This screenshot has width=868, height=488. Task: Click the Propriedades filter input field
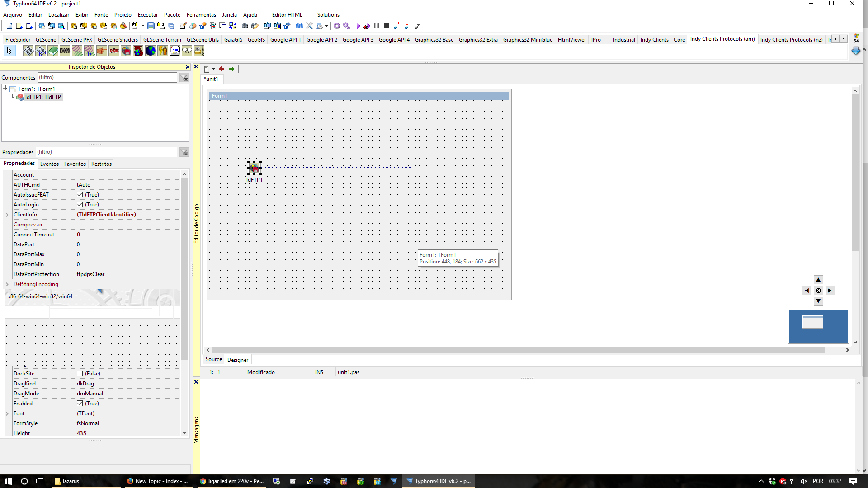pos(106,152)
